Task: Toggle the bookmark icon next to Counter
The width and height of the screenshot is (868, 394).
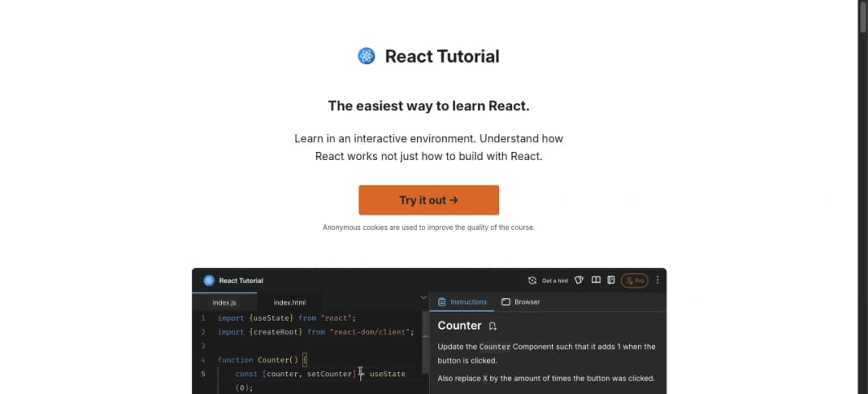Action: point(493,326)
